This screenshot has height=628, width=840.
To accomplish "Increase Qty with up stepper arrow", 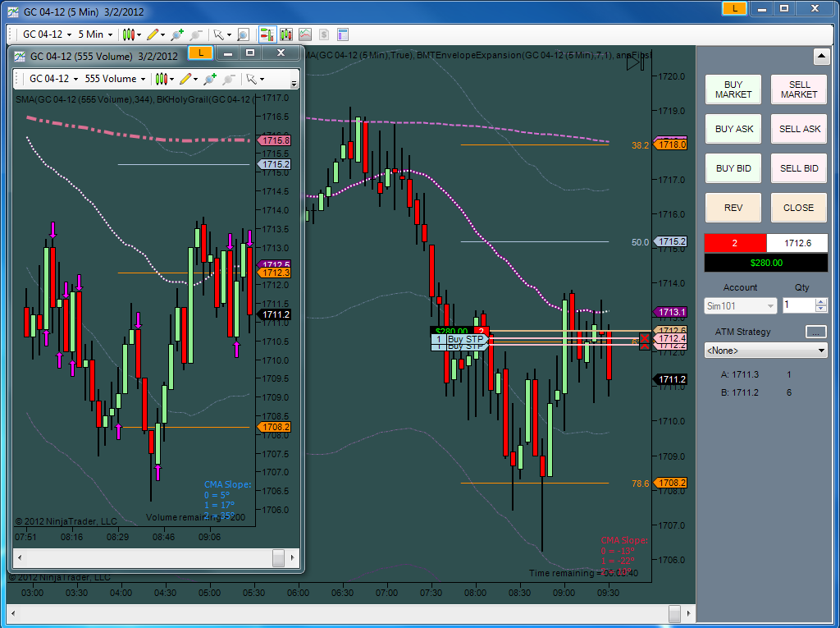I will 820,302.
